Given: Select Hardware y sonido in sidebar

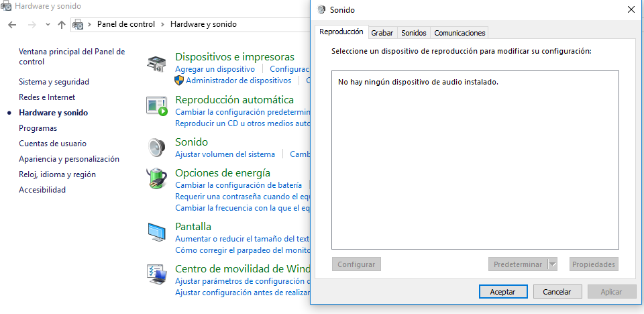Looking at the screenshot, I should (x=54, y=113).
